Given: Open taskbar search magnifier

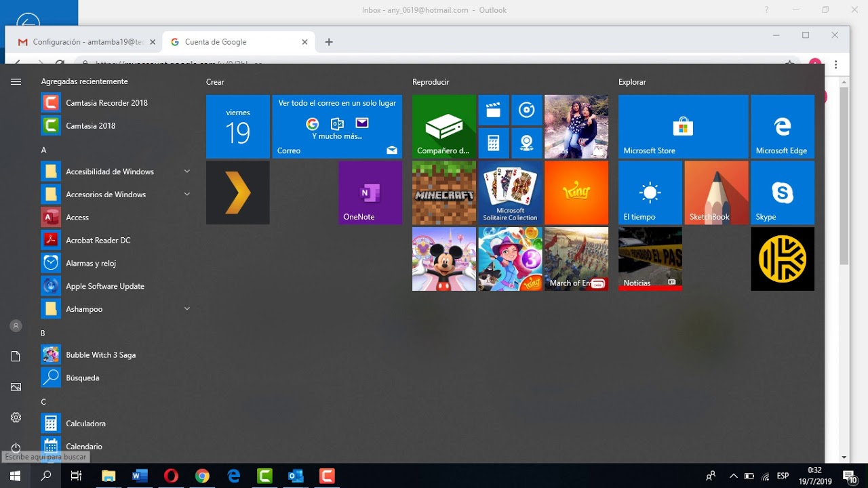Looking at the screenshot, I should 46,476.
